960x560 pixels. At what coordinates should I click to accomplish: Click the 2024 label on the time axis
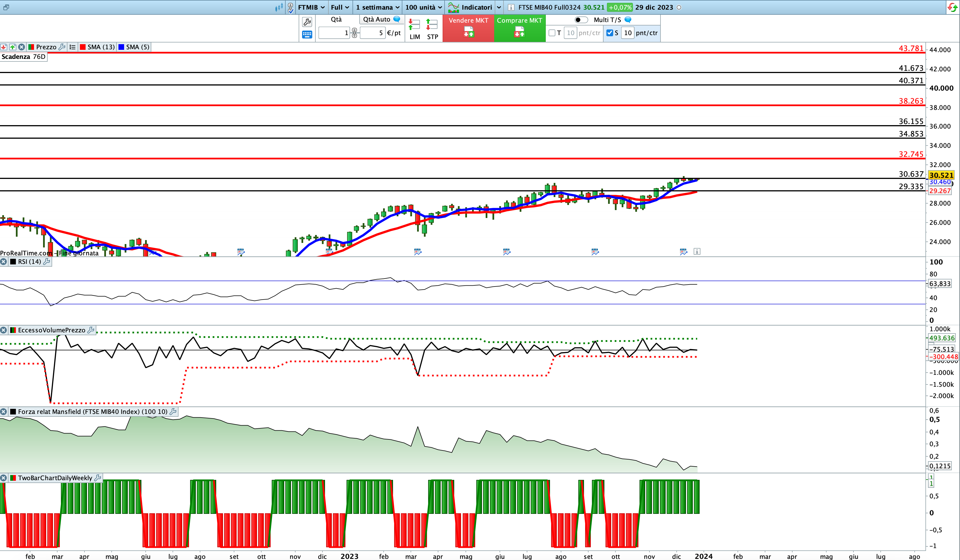(703, 556)
